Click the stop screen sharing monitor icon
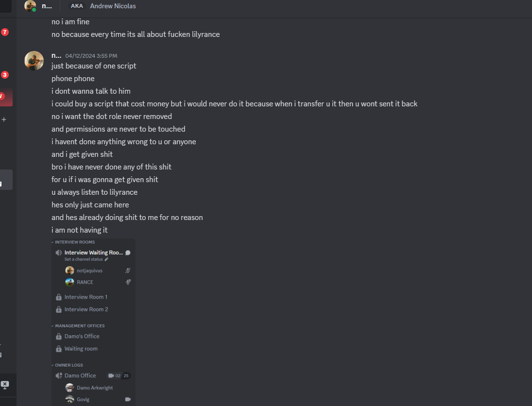 pyautogui.click(x=5, y=385)
